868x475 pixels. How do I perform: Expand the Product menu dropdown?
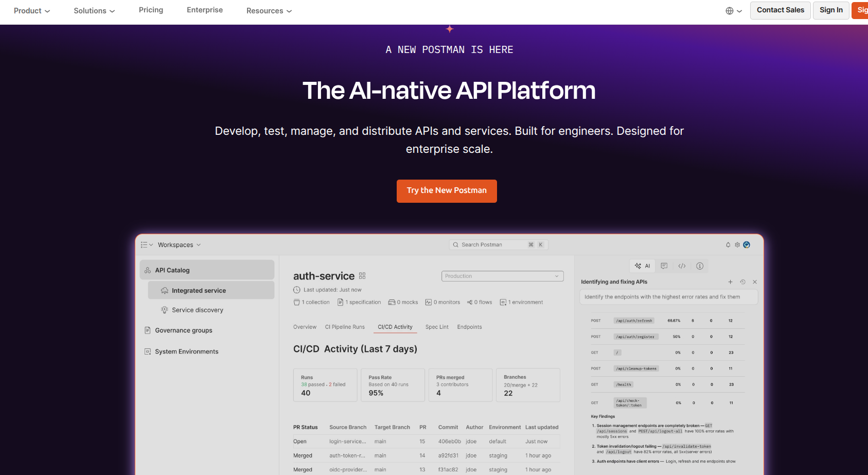click(32, 11)
